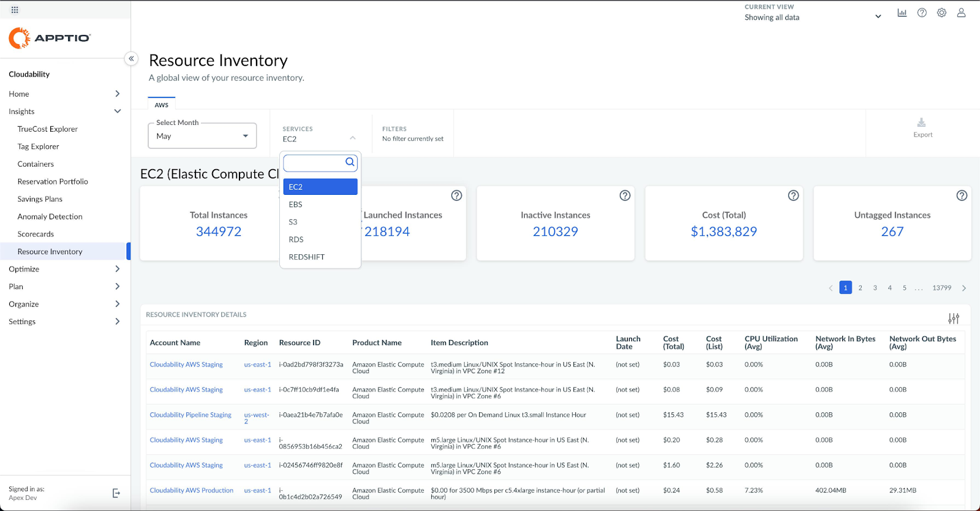The image size is (980, 511).
Task: Expand the Settings menu section
Action: 118,322
